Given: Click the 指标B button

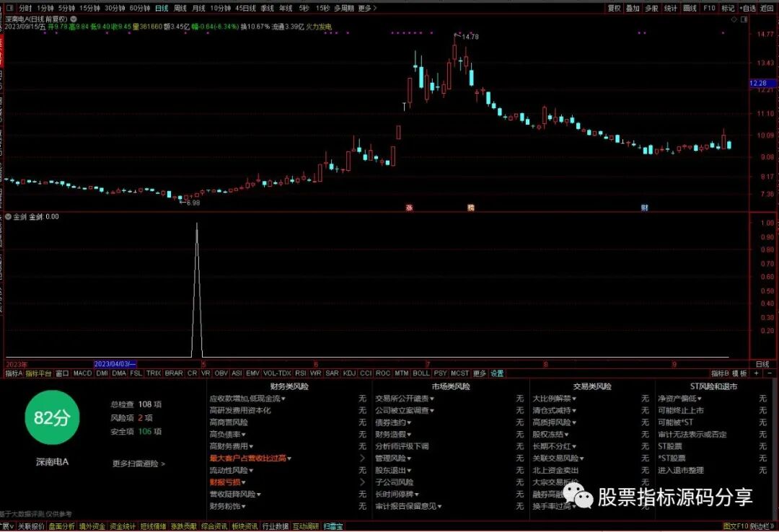Looking at the screenshot, I should [x=720, y=373].
